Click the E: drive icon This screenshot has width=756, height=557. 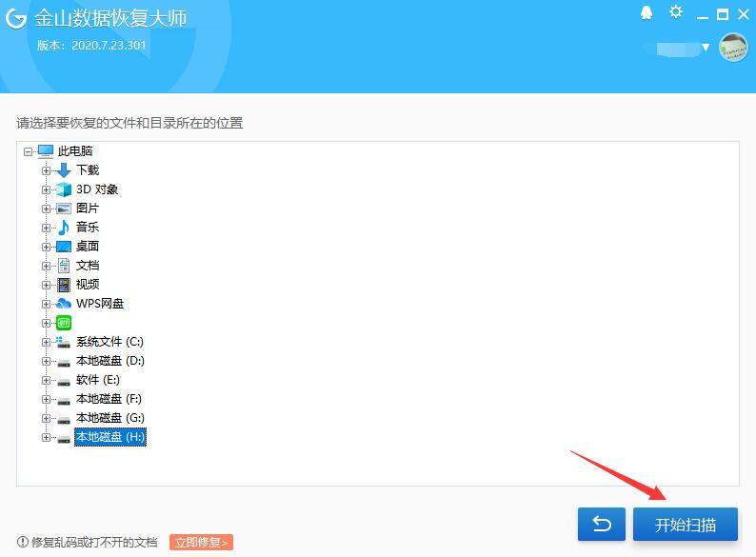tap(64, 382)
